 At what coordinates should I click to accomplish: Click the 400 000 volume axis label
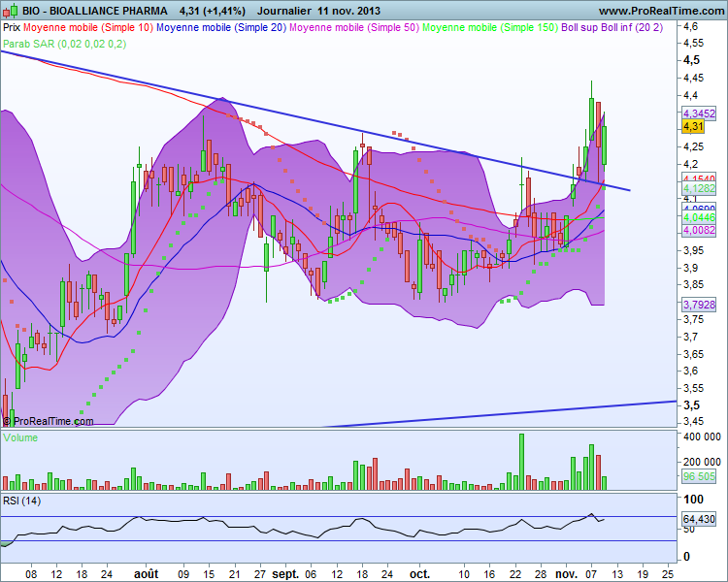(x=702, y=436)
